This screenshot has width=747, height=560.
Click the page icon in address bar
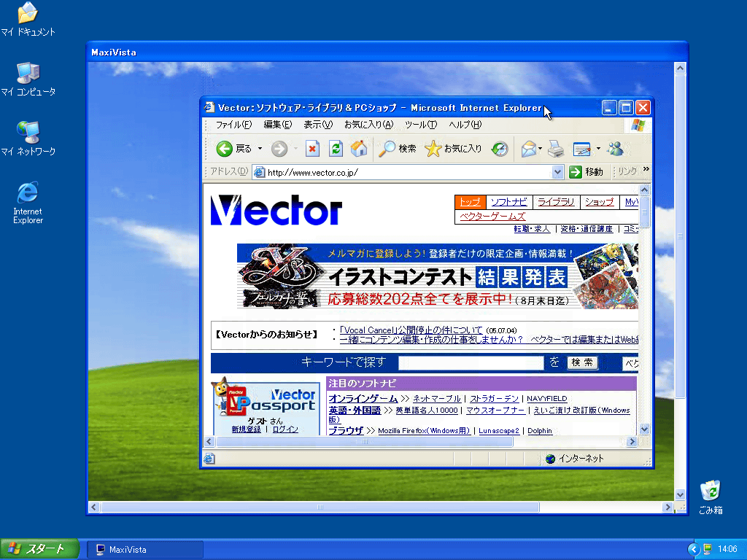coord(259,172)
